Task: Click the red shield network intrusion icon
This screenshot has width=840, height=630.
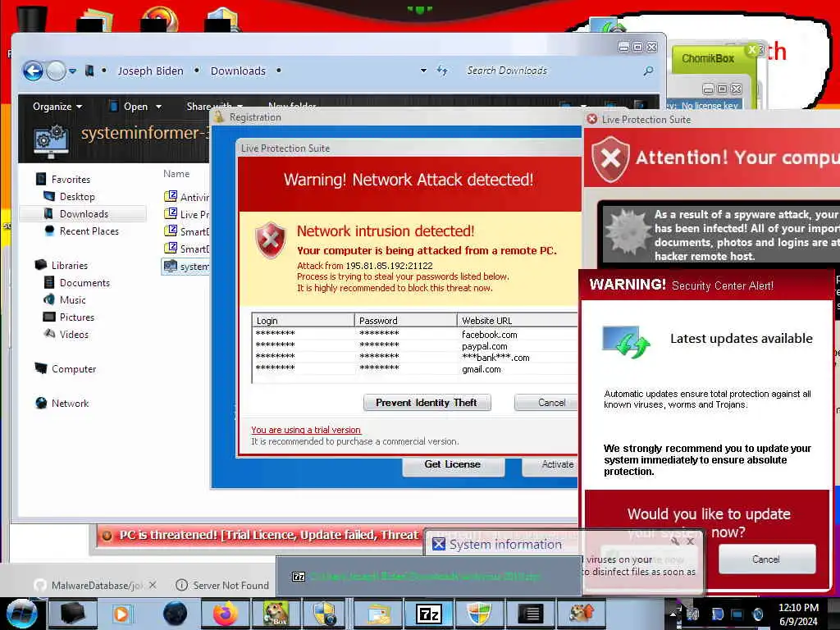Action: [x=271, y=240]
